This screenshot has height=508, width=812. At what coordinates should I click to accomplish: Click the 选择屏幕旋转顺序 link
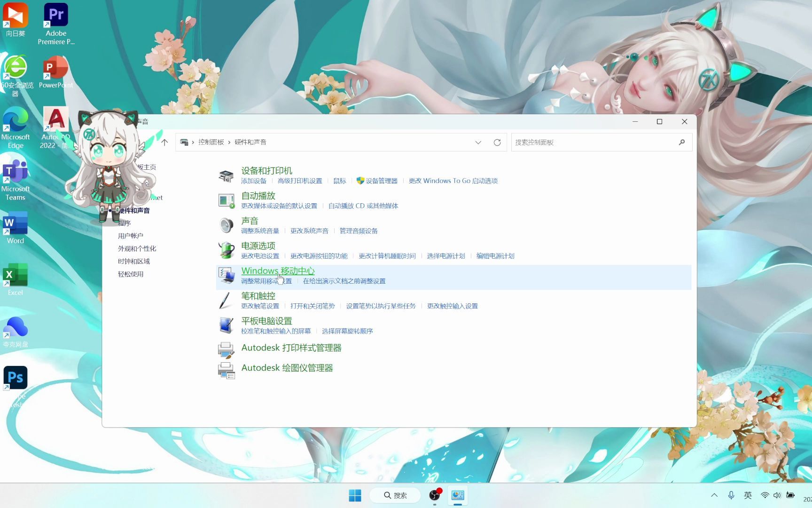[347, 331]
